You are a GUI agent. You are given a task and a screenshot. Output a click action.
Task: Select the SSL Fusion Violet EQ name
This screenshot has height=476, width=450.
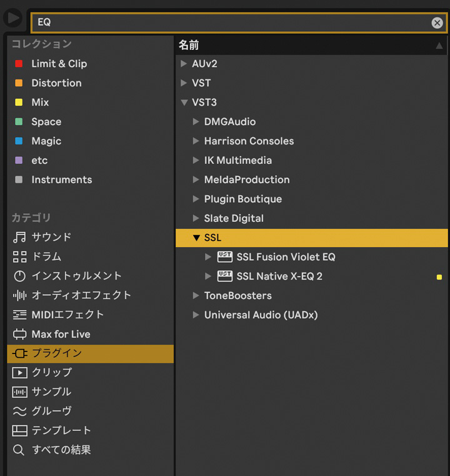coord(286,257)
